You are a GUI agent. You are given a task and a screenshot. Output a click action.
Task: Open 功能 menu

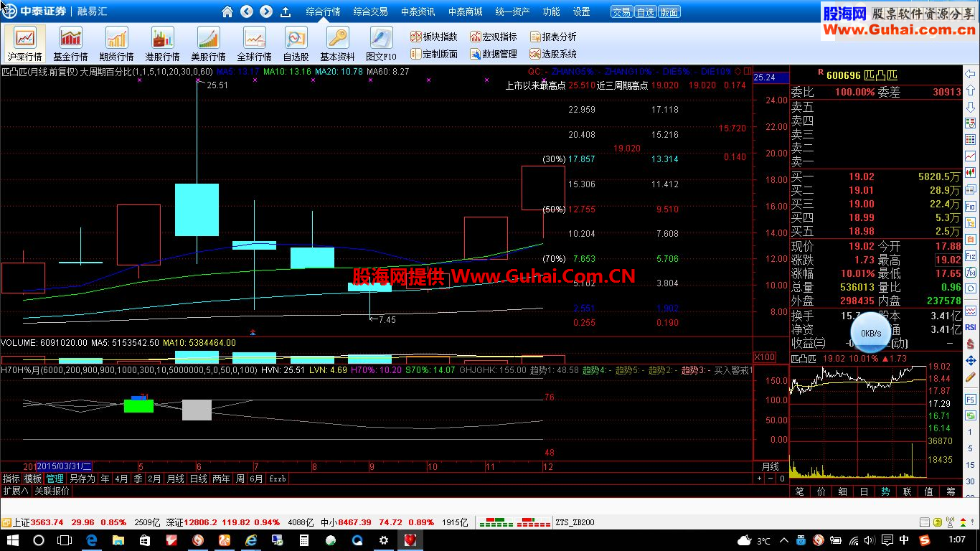[551, 11]
